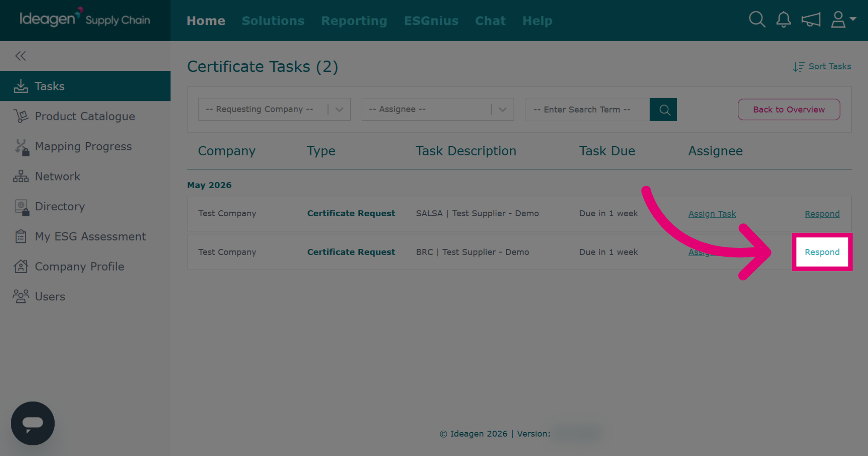The height and width of the screenshot is (456, 868).
Task: Open the ESGnius menu
Action: click(431, 21)
